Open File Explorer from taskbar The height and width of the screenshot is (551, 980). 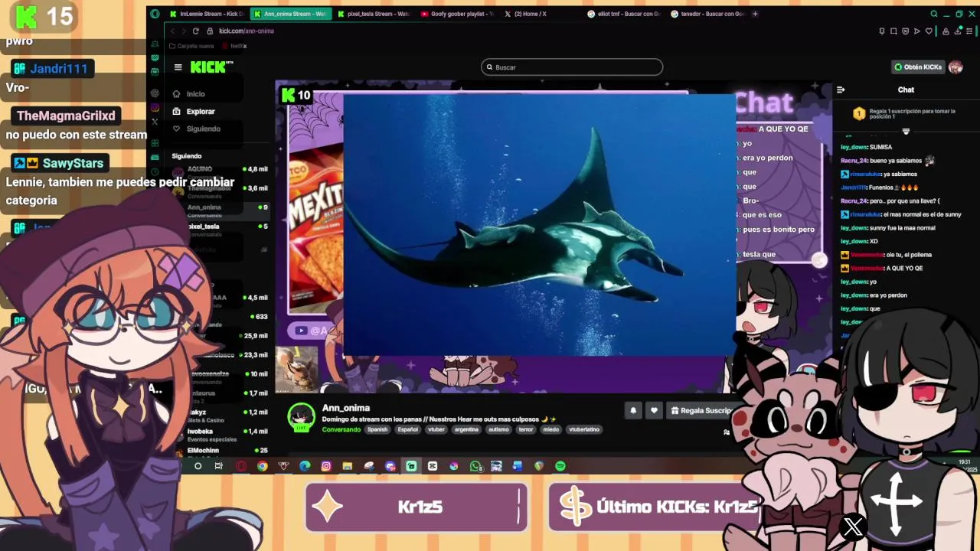pyautogui.click(x=348, y=466)
